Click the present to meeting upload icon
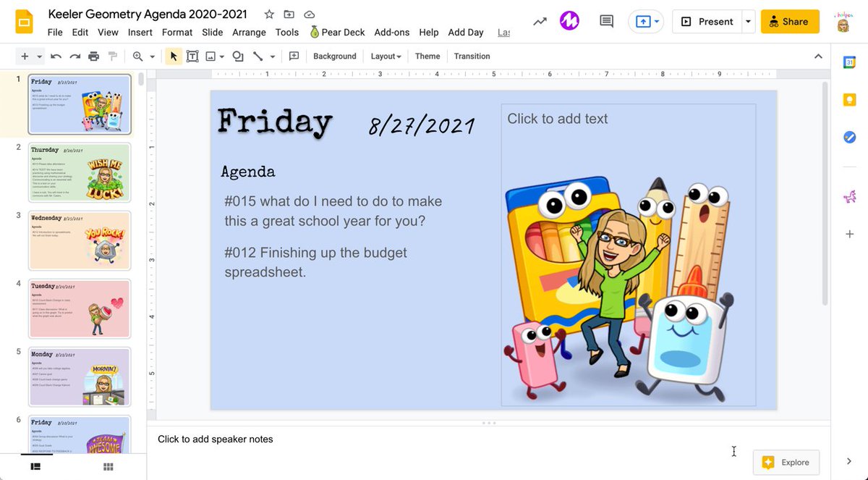Viewport: 868px width, 480px height. 643,22
